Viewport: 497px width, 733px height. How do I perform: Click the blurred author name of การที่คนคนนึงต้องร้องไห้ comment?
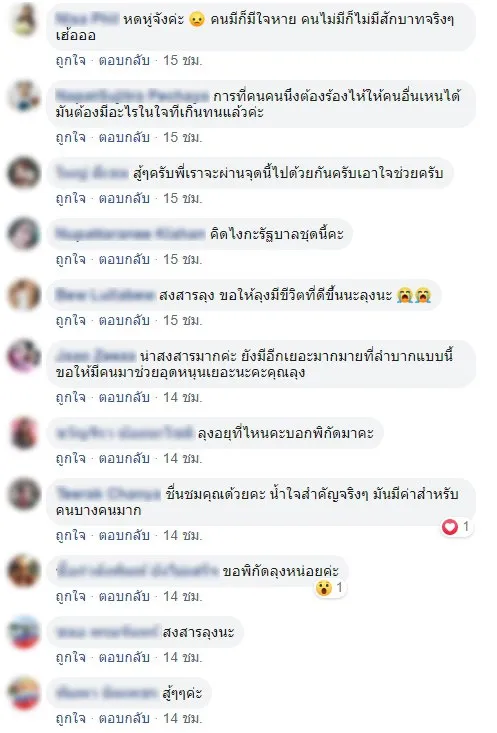tap(132, 96)
